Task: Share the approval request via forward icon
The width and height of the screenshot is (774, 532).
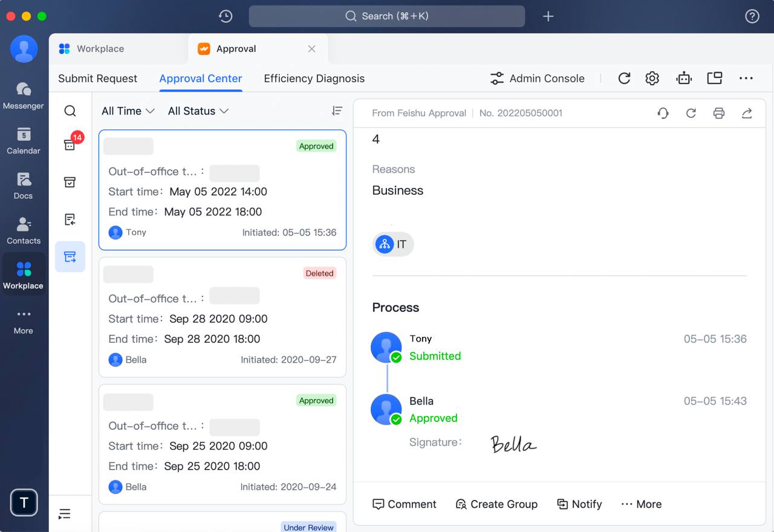Action: (747, 113)
